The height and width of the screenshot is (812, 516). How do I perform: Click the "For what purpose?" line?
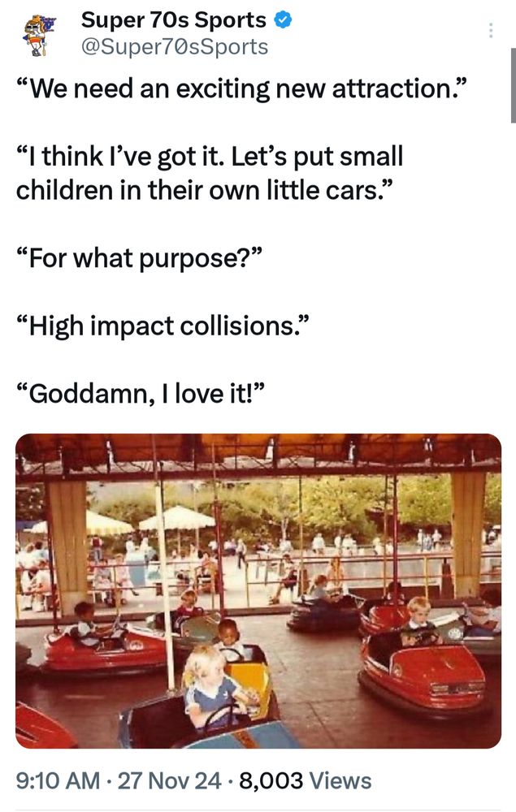(x=140, y=258)
